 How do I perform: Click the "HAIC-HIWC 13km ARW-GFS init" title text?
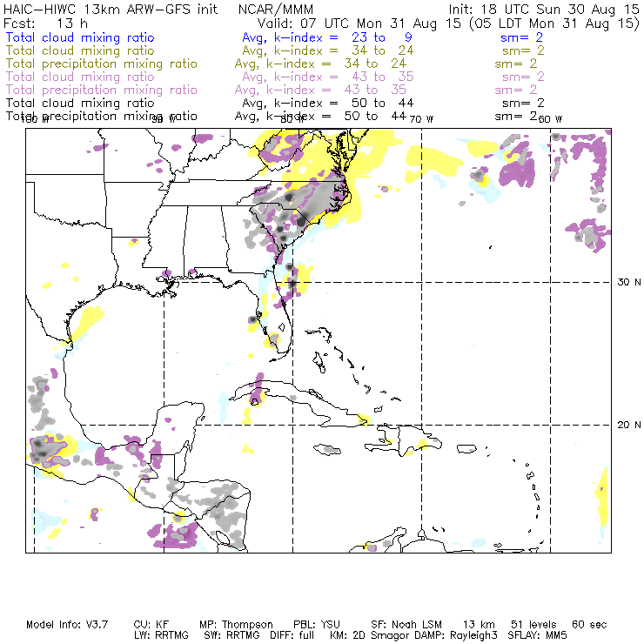(x=111, y=9)
